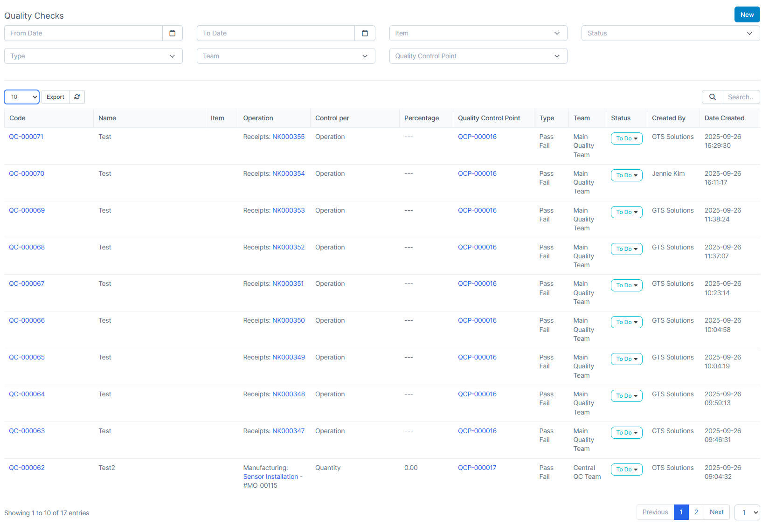Expand the Item filter dropdown
Viewport: 769px width, 532px height.
(478, 33)
